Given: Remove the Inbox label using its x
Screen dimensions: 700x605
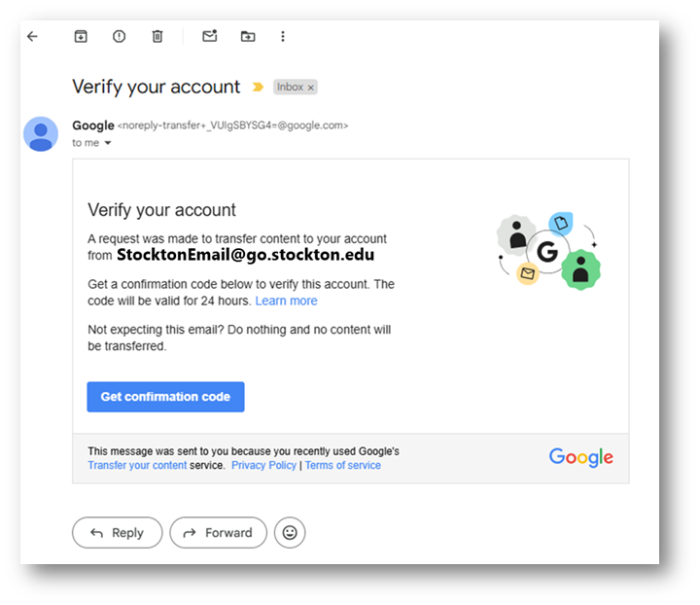Looking at the screenshot, I should point(311,88).
